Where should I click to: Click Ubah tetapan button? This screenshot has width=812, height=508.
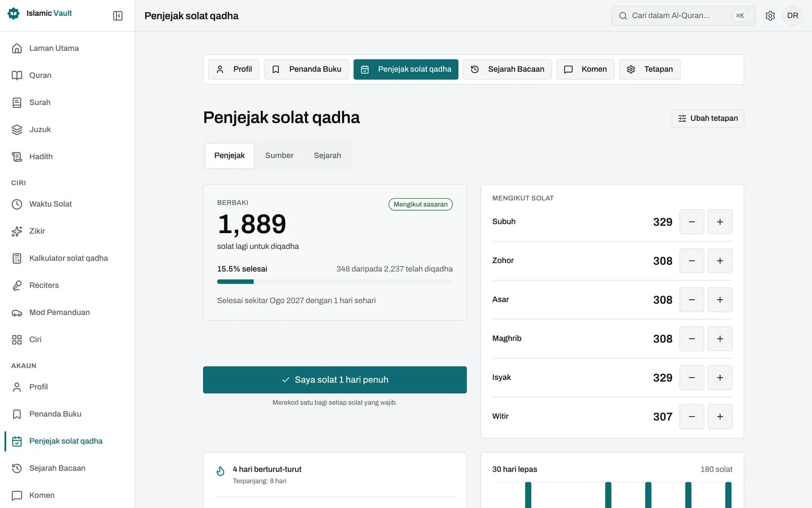(707, 118)
